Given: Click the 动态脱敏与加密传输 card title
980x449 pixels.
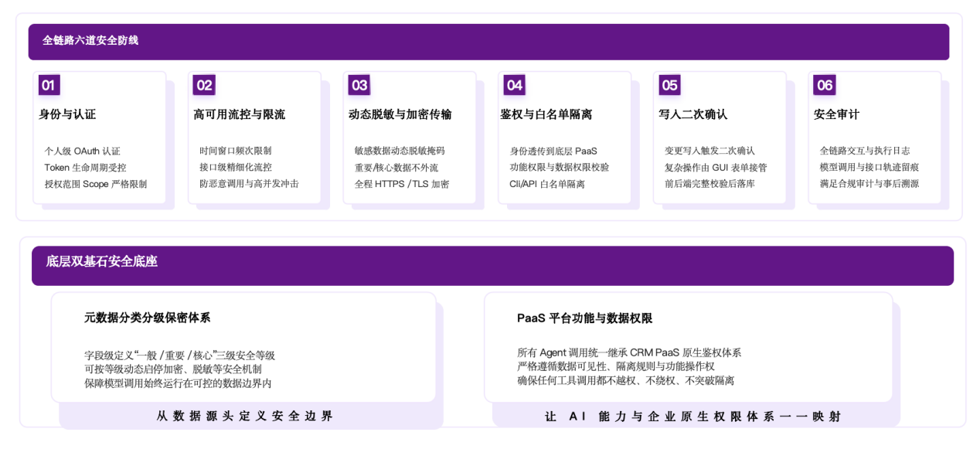Looking at the screenshot, I should click(400, 114).
